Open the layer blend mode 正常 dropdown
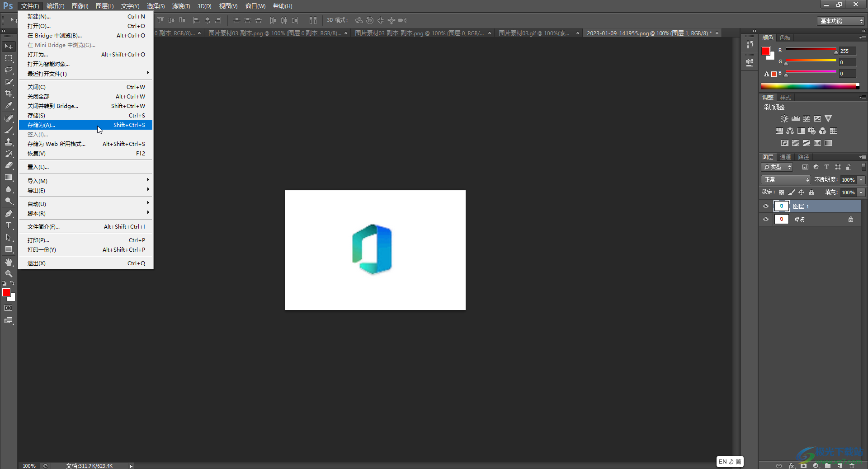Screen dimensions: 868x469 786,180
